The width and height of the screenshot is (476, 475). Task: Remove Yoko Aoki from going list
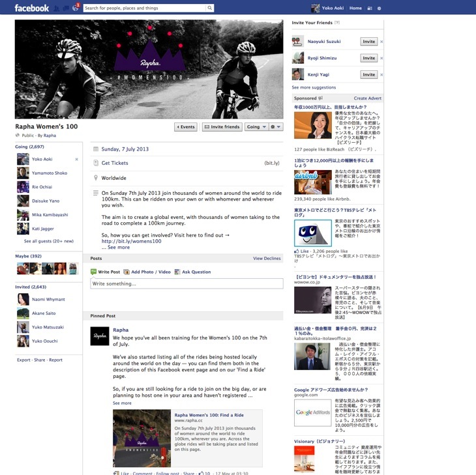point(76,159)
